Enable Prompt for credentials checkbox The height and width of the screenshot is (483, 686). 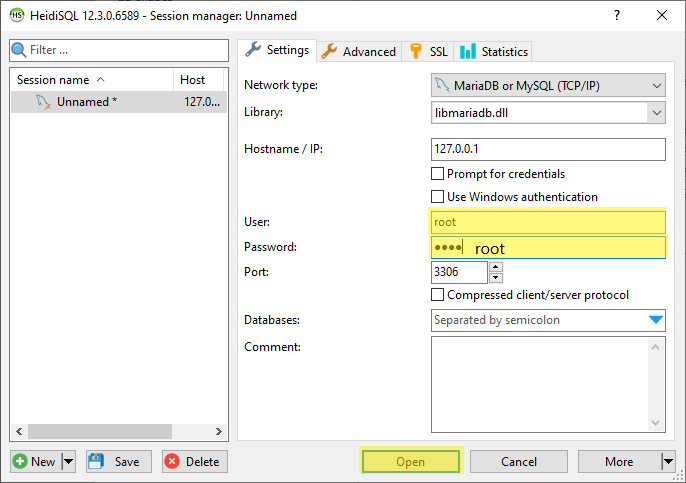click(438, 174)
